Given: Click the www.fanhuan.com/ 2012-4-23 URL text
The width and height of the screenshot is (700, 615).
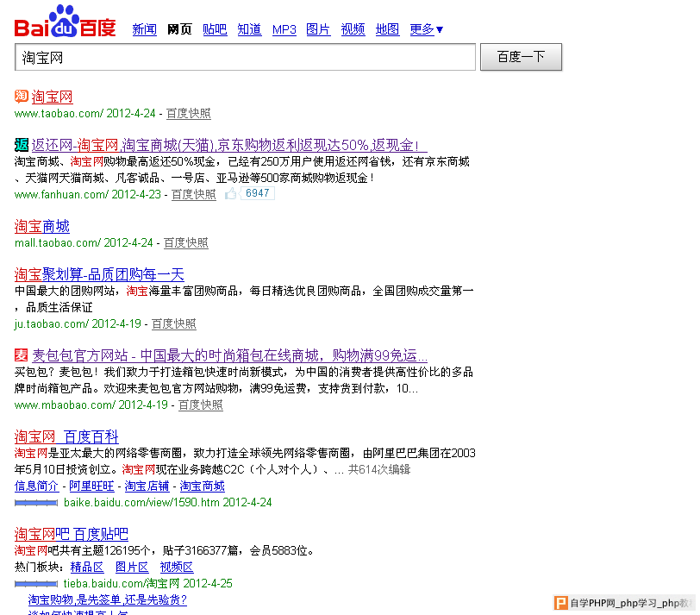Looking at the screenshot, I should click(88, 194).
